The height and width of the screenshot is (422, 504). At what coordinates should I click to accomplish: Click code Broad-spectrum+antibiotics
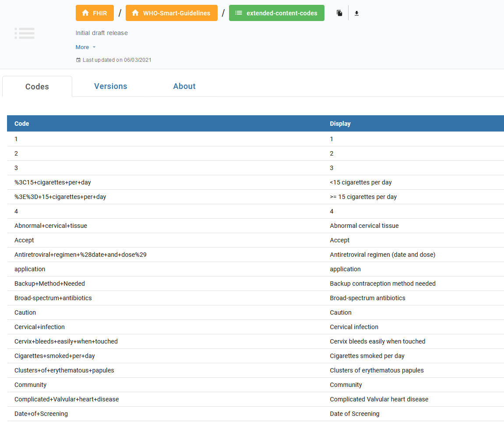(53, 298)
